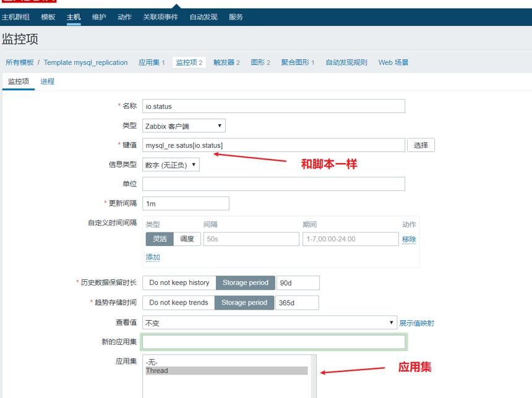This screenshot has width=532, height=398.
Task: Click the 更新间隔 field showing 1m
Action: pyautogui.click(x=186, y=203)
